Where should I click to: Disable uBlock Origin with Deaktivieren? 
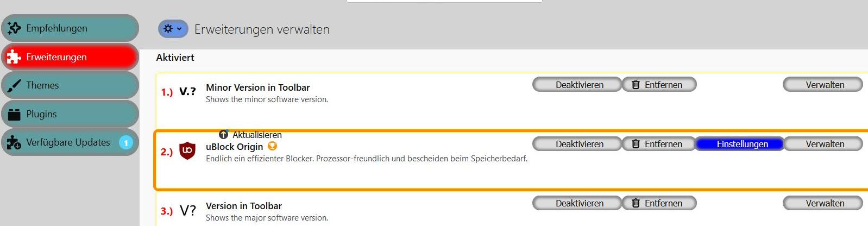click(576, 144)
